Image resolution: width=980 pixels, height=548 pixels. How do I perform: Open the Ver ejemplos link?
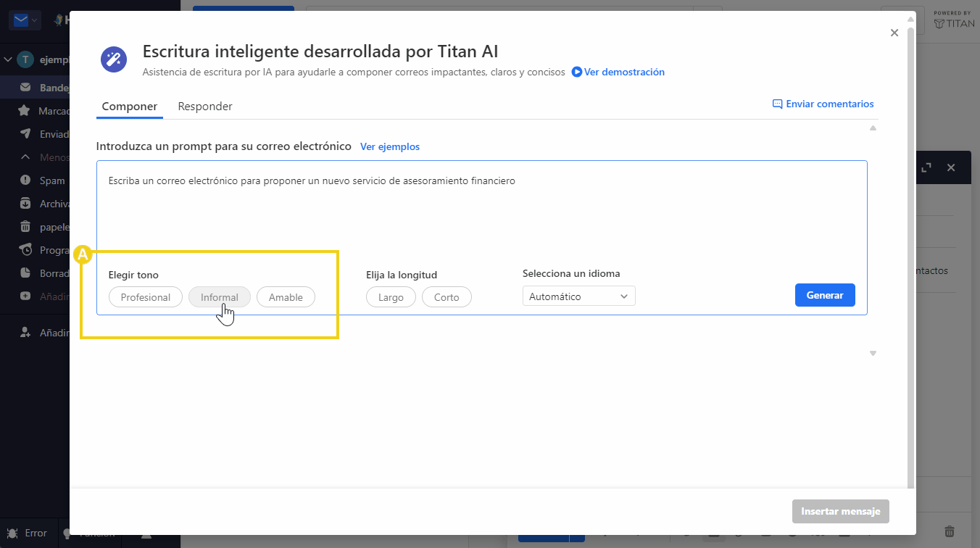390,146
